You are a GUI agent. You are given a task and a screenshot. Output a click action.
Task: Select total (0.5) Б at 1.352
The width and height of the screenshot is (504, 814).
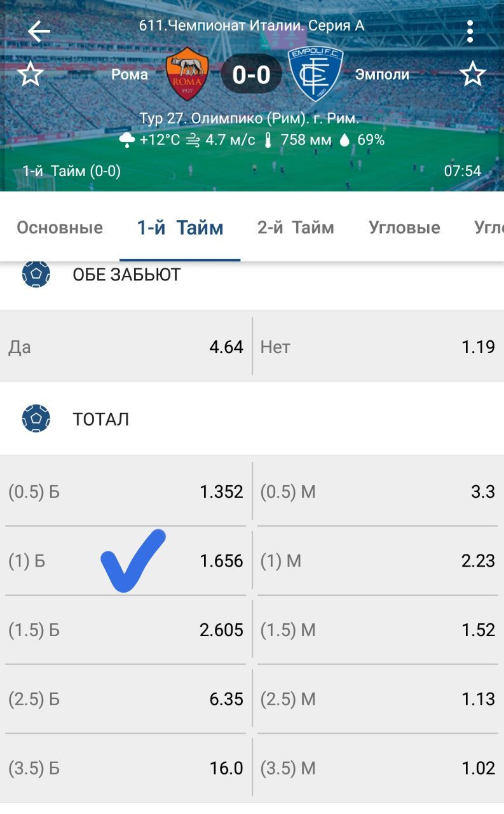coord(126,492)
